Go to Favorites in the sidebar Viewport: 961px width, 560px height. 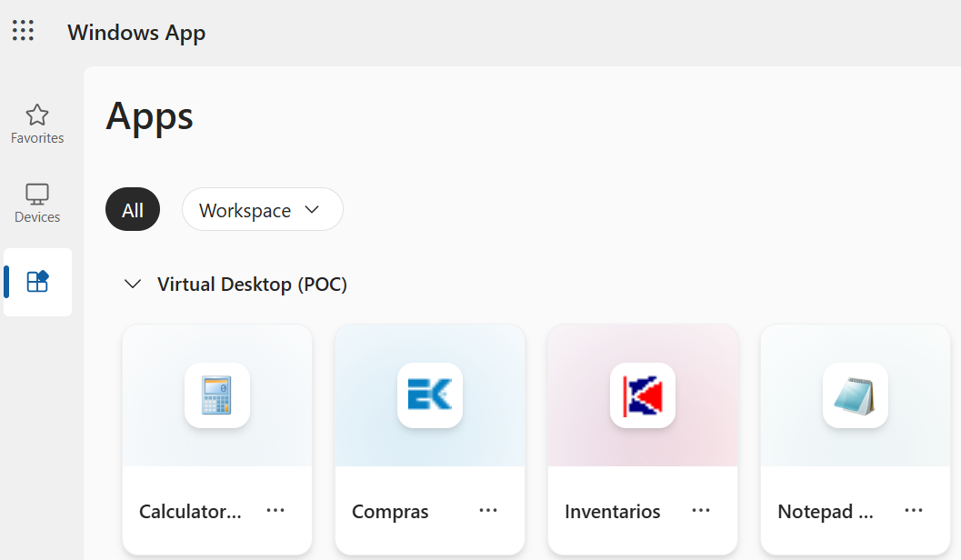(37, 125)
